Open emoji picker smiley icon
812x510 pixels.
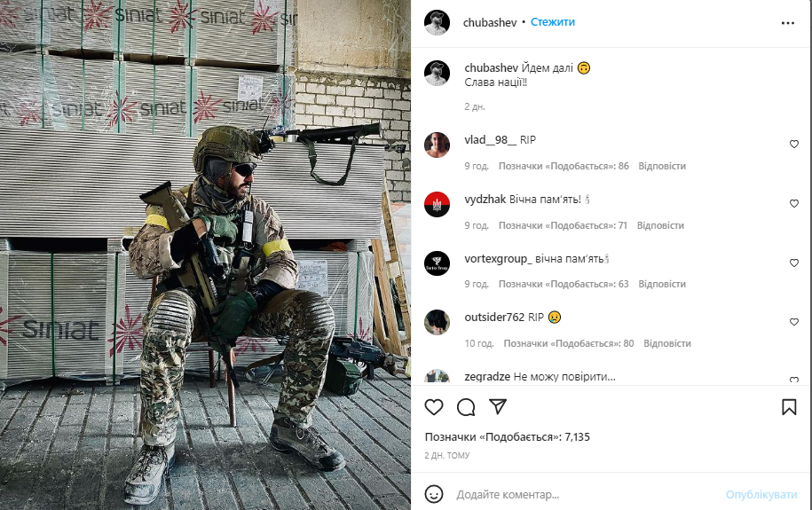tap(434, 494)
